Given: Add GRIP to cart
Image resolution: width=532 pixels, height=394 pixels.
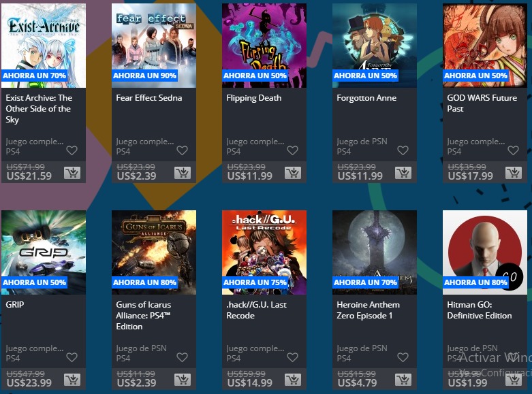Looking at the screenshot, I should click(72, 380).
